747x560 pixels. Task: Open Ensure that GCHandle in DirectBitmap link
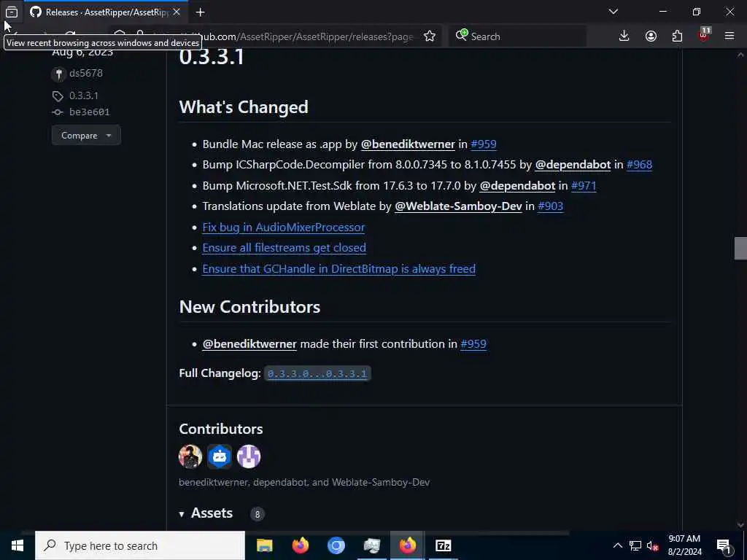tap(338, 268)
